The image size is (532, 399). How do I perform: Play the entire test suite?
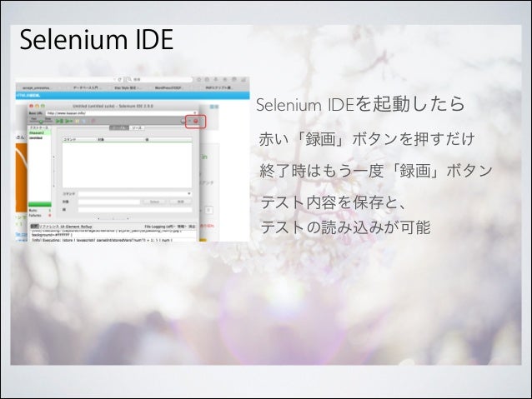point(60,121)
